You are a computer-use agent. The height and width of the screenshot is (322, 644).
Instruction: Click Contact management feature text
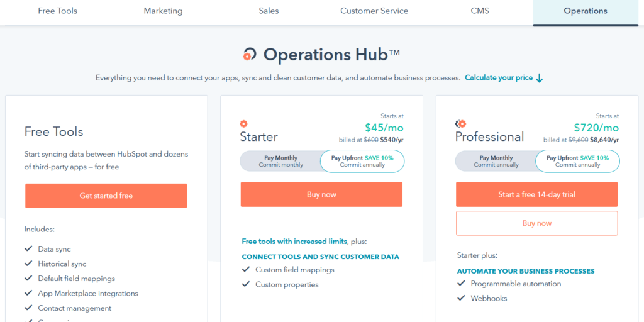pos(75,308)
